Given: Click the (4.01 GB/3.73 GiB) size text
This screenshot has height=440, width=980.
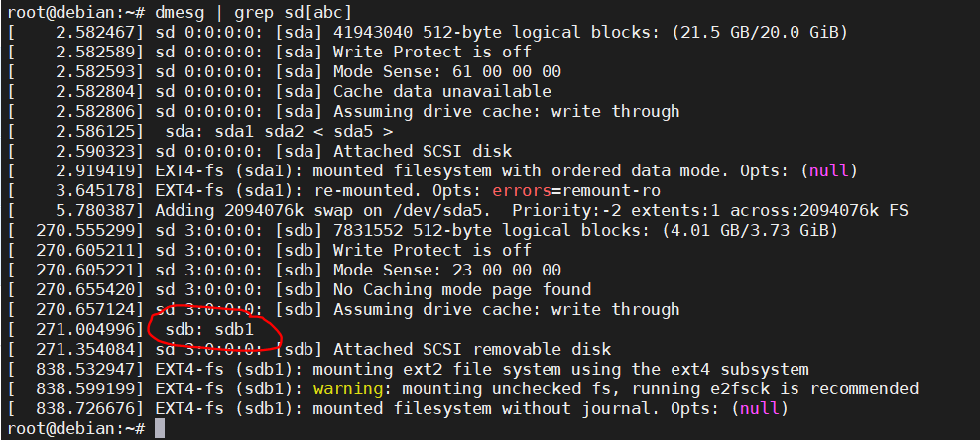Looking at the screenshot, I should pos(749,230).
